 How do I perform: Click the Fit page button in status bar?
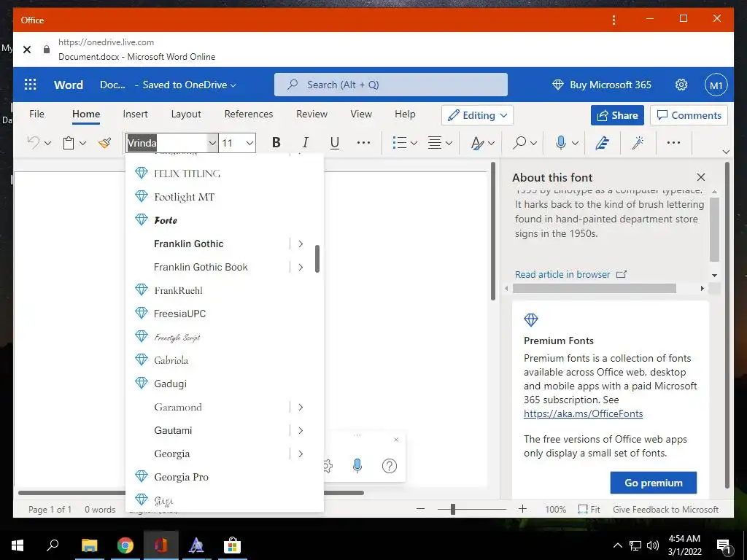[589, 509]
